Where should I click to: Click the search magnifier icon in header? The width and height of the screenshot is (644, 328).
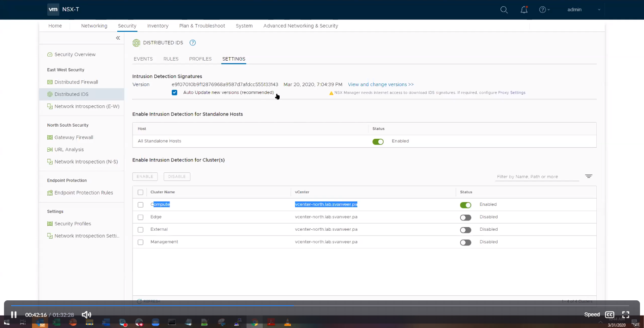click(x=504, y=10)
